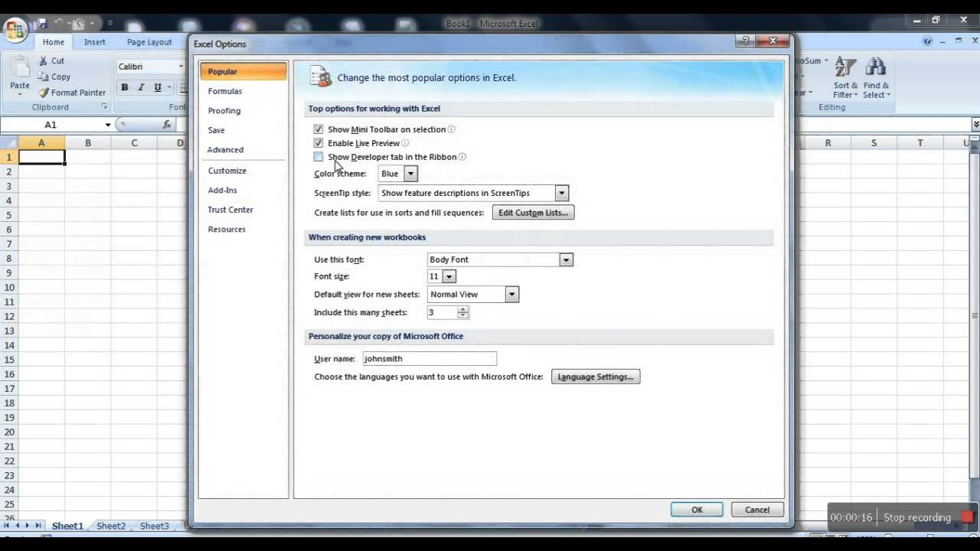Click the Paste clipboard icon

point(20,67)
